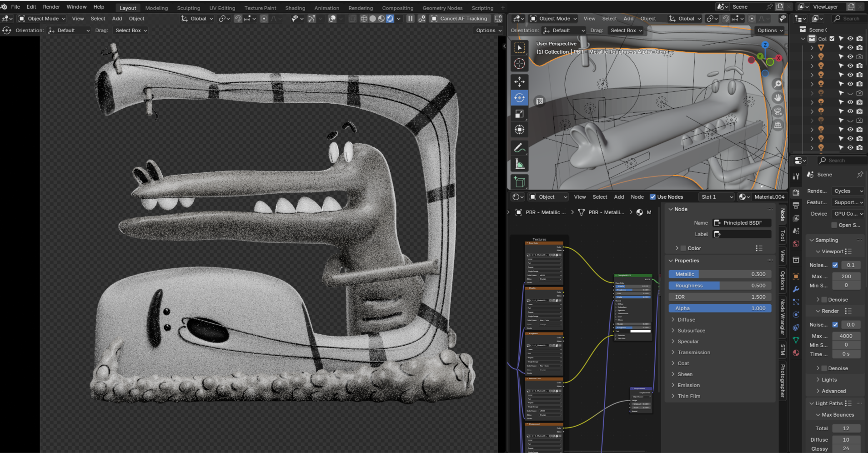Viewport: 868px width, 453px height.
Task: Open the Render Engine Cycles dropdown
Action: click(848, 191)
